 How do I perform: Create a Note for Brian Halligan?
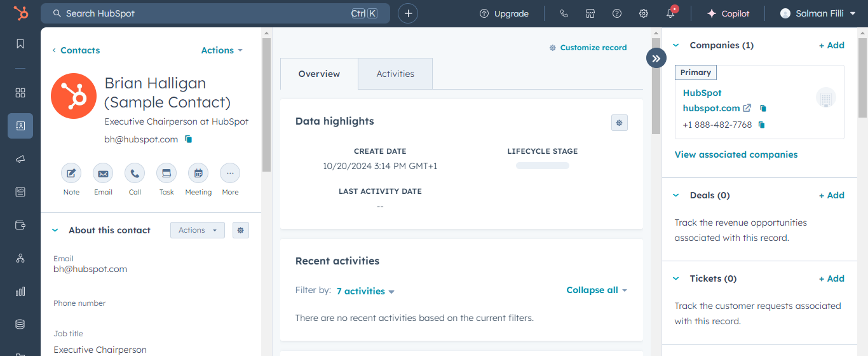pos(71,173)
